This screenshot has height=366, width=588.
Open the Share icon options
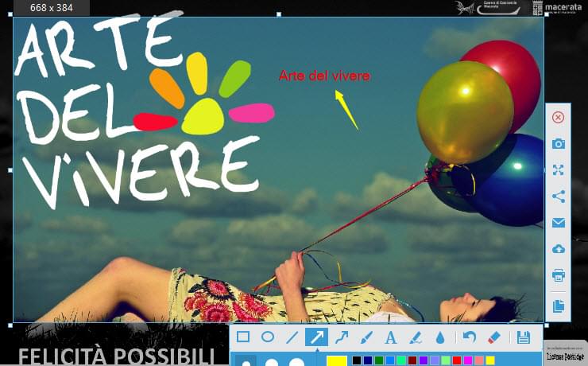click(x=558, y=197)
